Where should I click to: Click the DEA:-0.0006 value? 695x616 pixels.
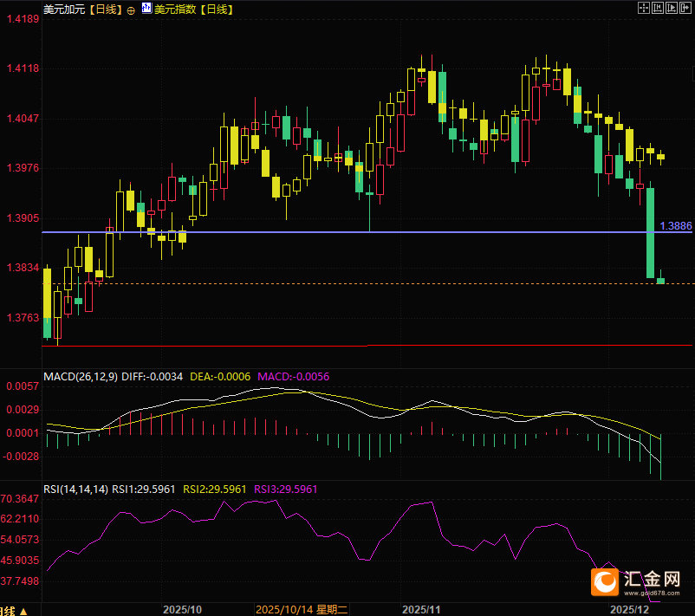tap(220, 377)
